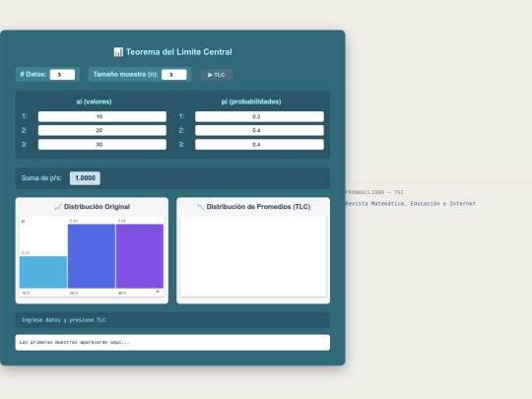Click the 10.0 axis label under the chart
Screen dimensions: 532x399
[x=26, y=293]
